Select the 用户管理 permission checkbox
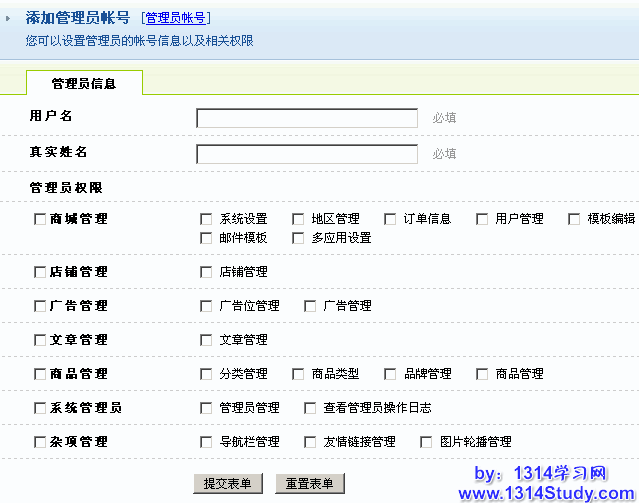Screen dimensions: 639x503 [x=482, y=219]
